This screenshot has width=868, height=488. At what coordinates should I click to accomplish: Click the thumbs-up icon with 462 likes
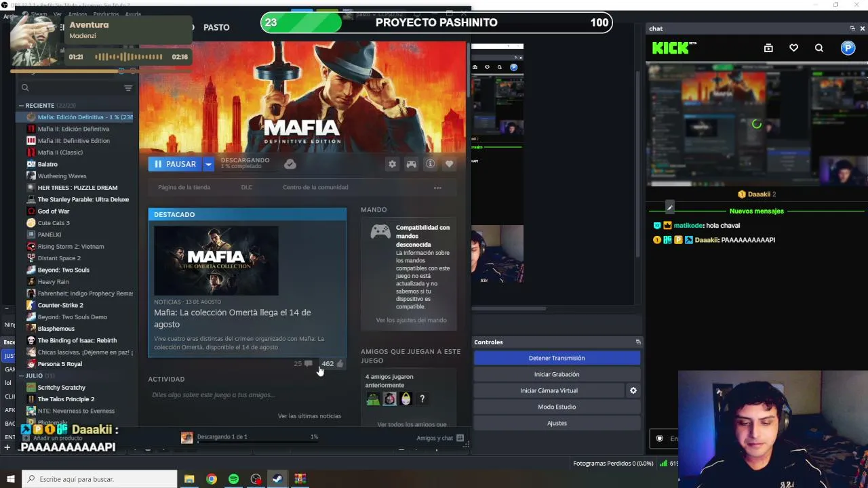340,364
